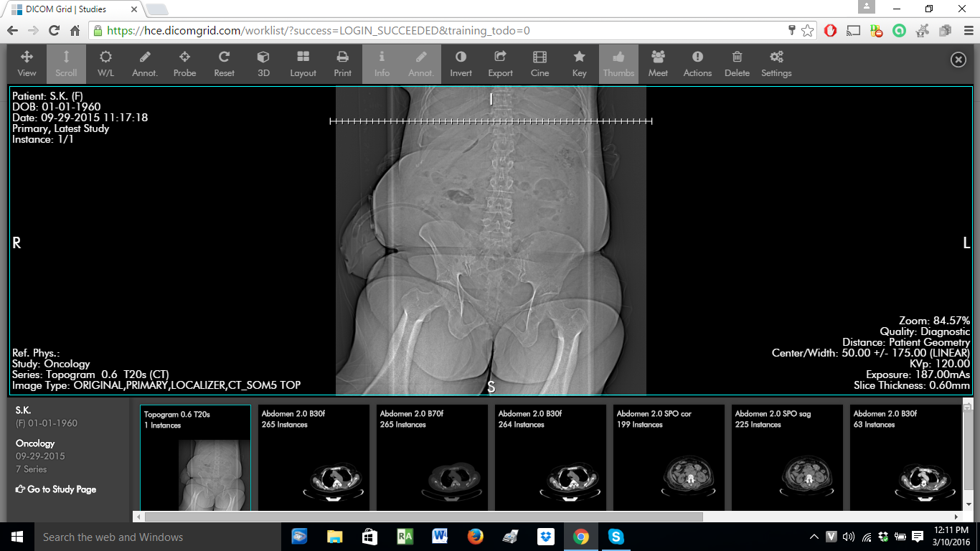Open Windows Action Center notifications

coord(918,537)
